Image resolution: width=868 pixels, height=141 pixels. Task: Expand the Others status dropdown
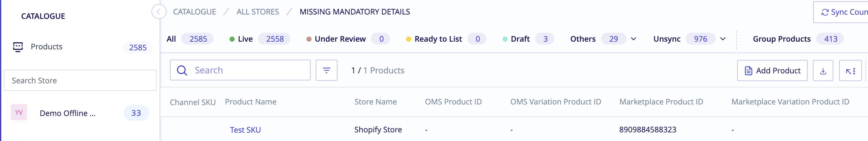pyautogui.click(x=633, y=39)
